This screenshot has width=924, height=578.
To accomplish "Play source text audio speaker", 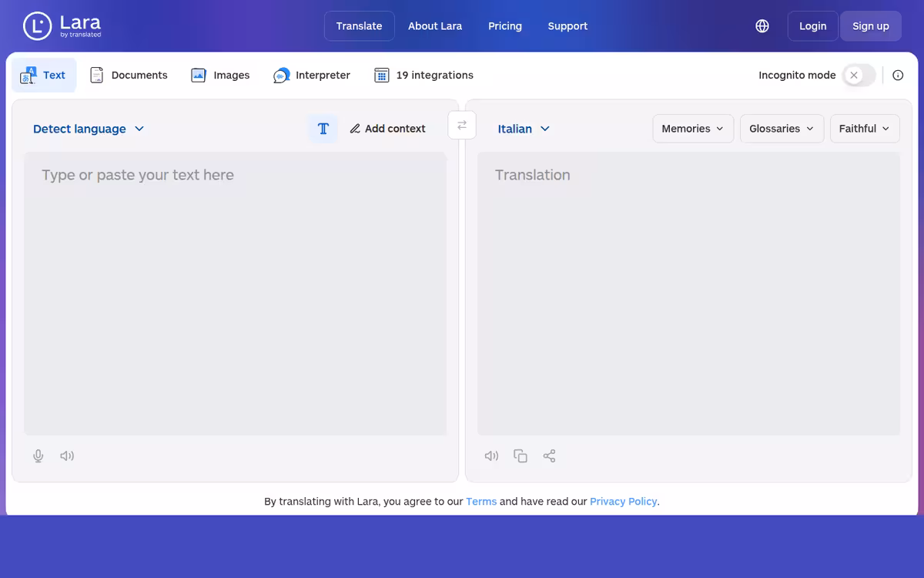I will point(67,456).
